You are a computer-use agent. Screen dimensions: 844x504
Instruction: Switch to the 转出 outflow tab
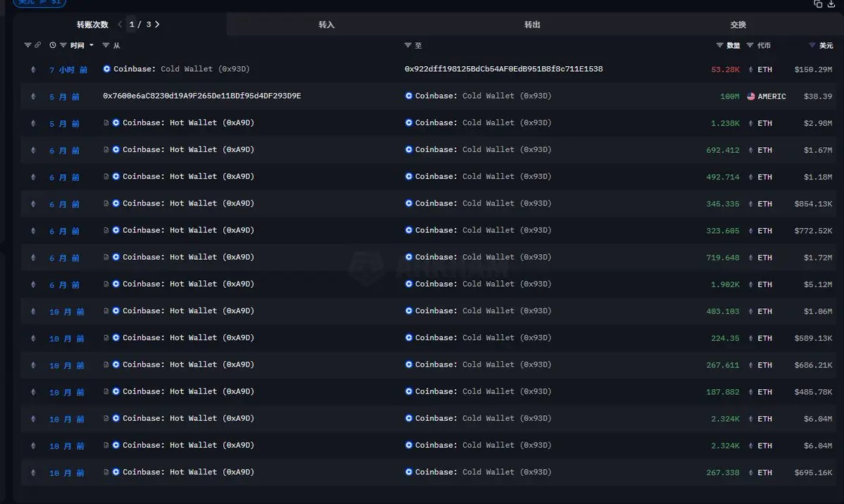pyautogui.click(x=531, y=25)
